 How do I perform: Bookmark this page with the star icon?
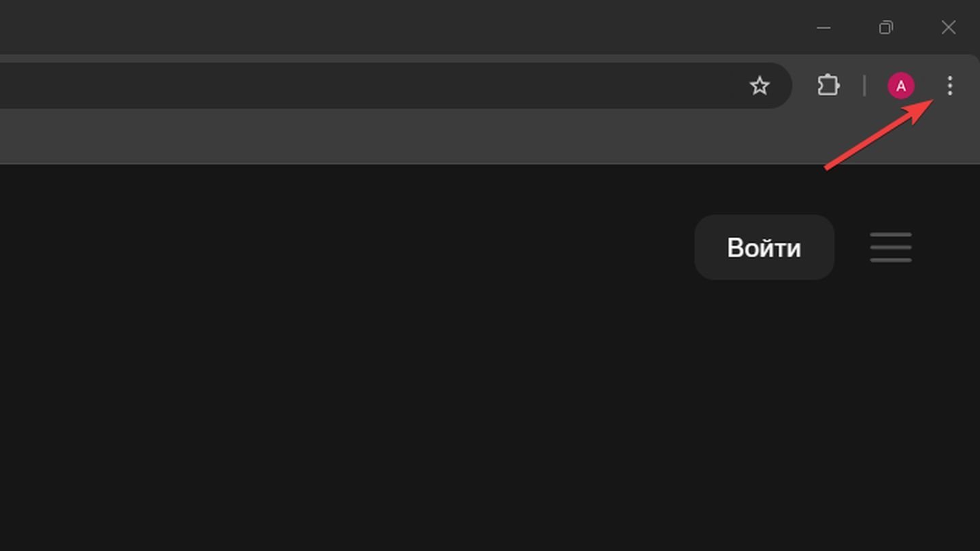click(x=759, y=86)
